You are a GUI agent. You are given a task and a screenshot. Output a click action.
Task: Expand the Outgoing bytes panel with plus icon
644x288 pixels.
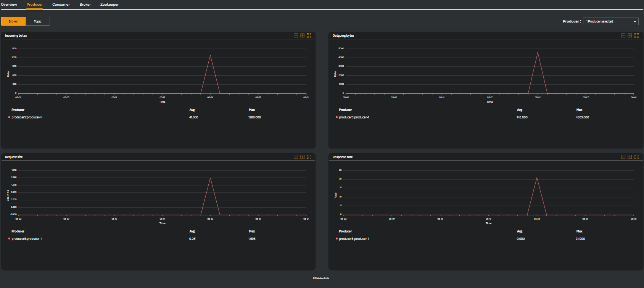630,36
